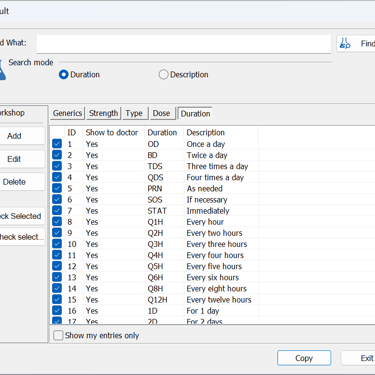Focus the Find What input field
Viewport: 375px width, 375px height.
coord(184,44)
